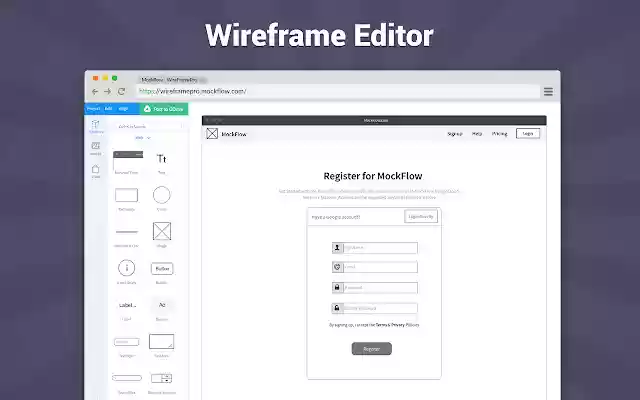Click the Help link in wireframe header

point(477,134)
